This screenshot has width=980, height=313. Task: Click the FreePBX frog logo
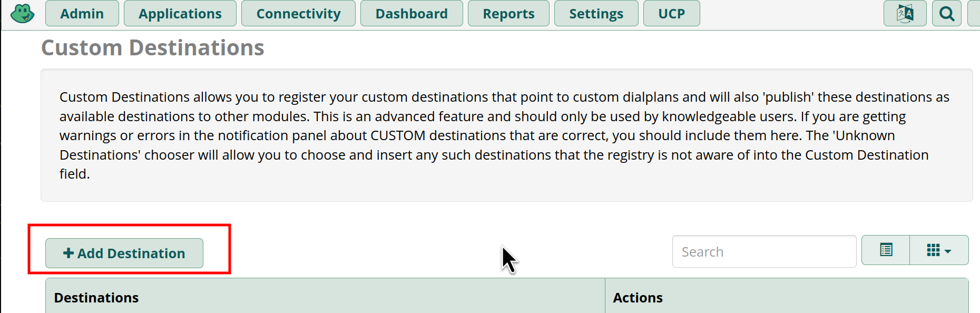pos(22,13)
